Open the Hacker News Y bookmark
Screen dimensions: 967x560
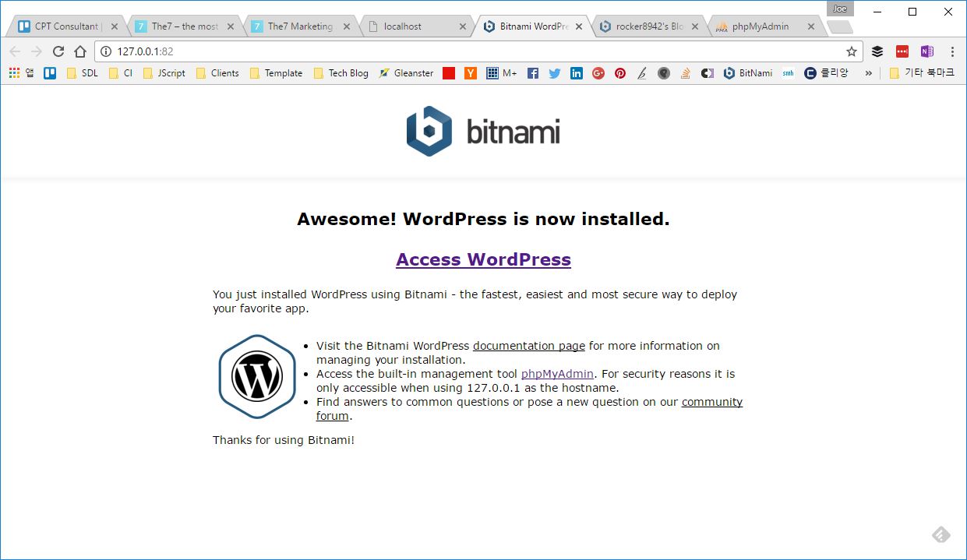pyautogui.click(x=471, y=73)
